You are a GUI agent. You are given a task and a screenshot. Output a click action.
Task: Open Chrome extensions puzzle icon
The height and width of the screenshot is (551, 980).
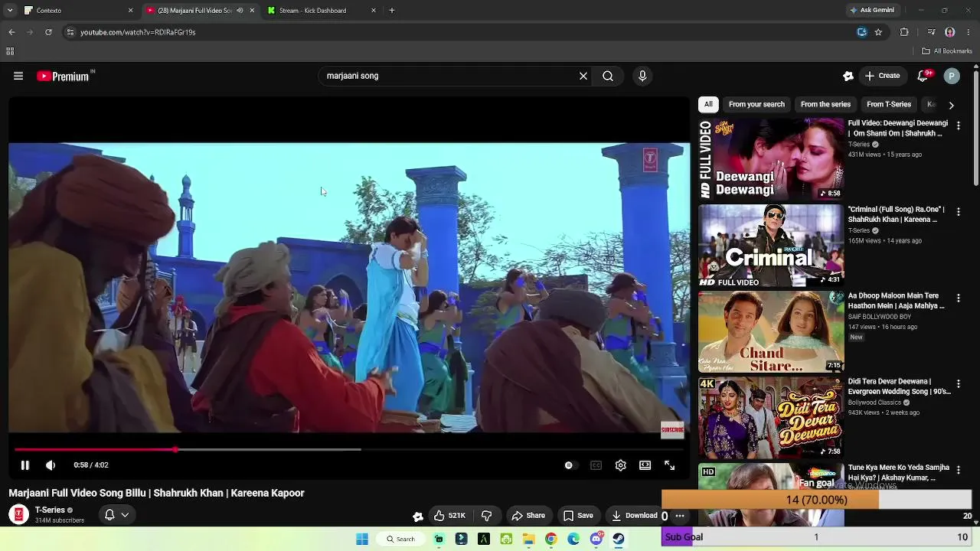coord(904,32)
